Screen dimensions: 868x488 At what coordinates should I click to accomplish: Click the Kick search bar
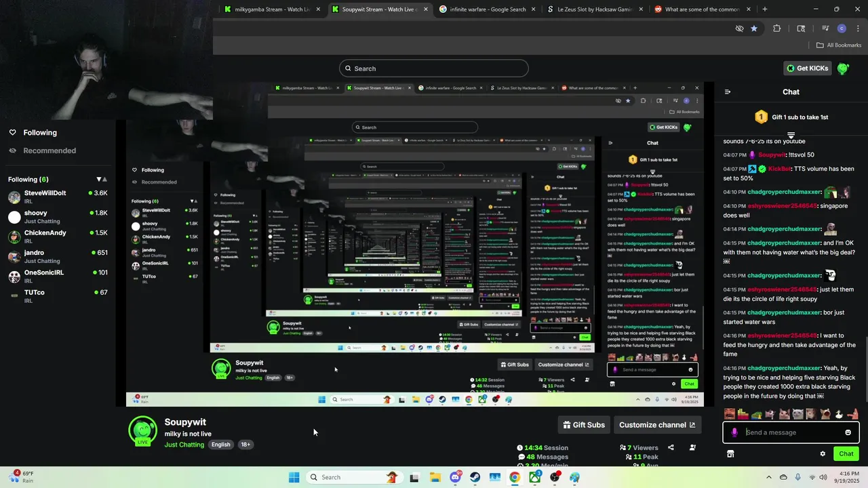pyautogui.click(x=434, y=68)
